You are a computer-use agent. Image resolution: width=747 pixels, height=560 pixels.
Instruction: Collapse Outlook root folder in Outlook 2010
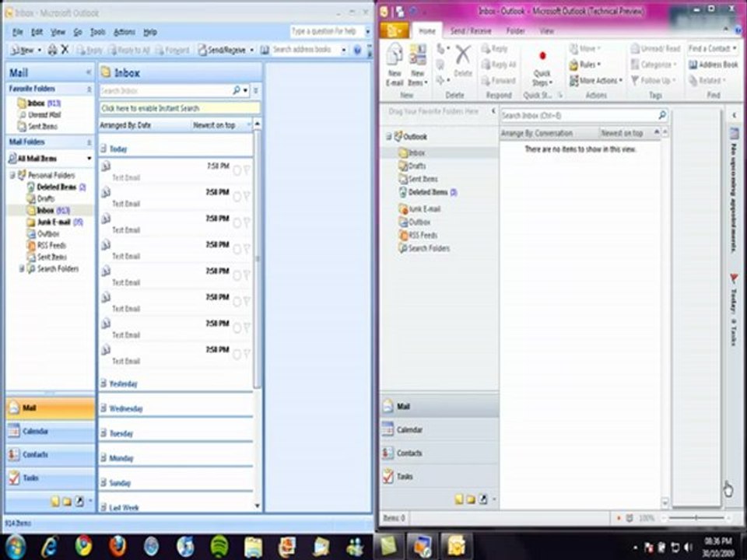[388, 137]
